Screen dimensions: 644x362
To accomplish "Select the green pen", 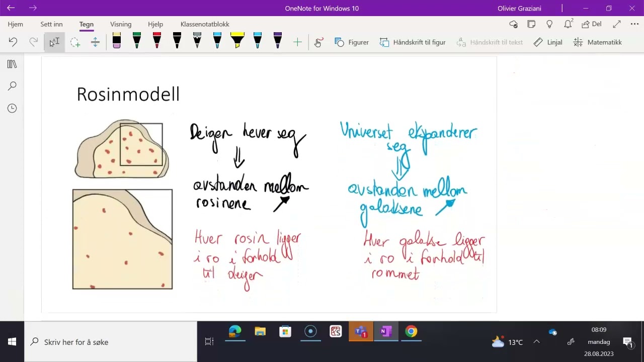I will [x=137, y=41].
